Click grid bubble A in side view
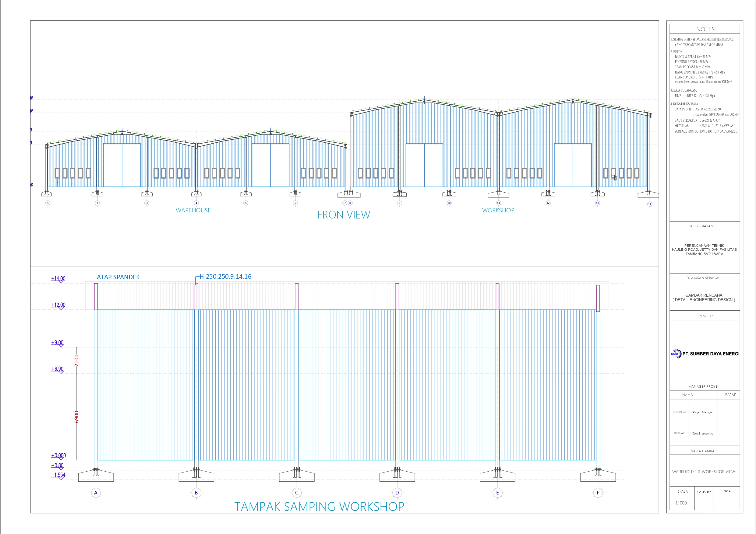 [96, 493]
